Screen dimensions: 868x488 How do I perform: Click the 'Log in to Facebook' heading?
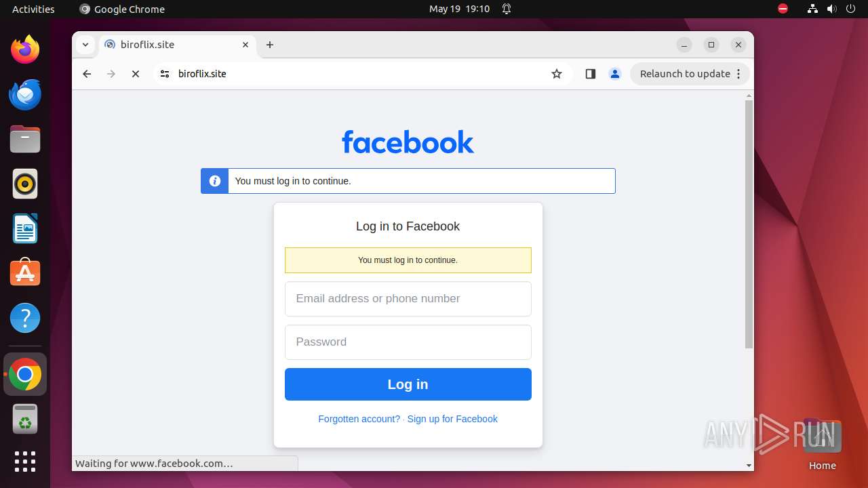(408, 226)
